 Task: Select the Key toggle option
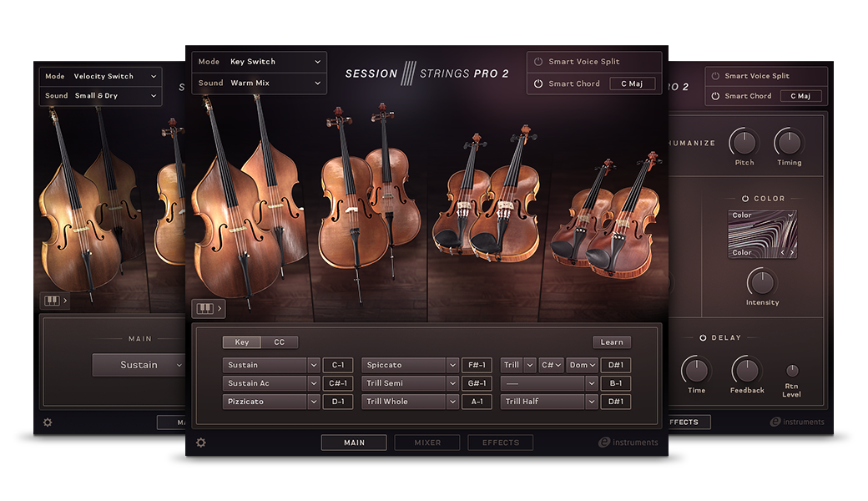[242, 342]
